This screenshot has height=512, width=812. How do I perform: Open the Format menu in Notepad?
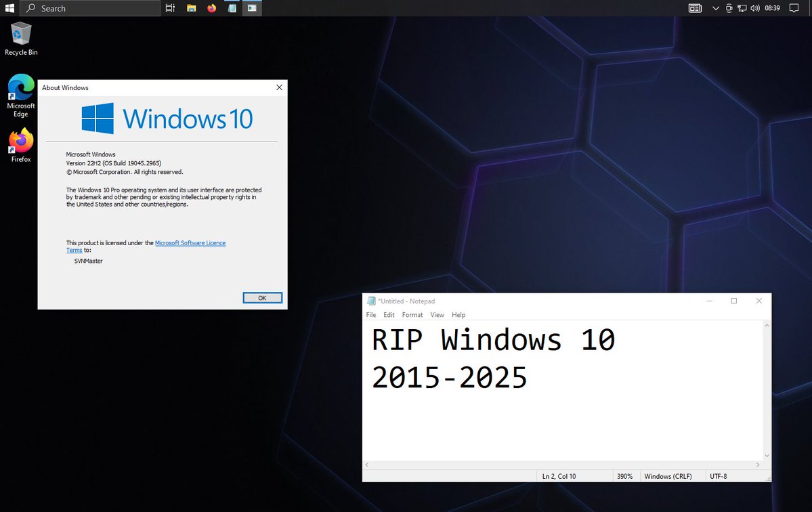[x=412, y=314]
